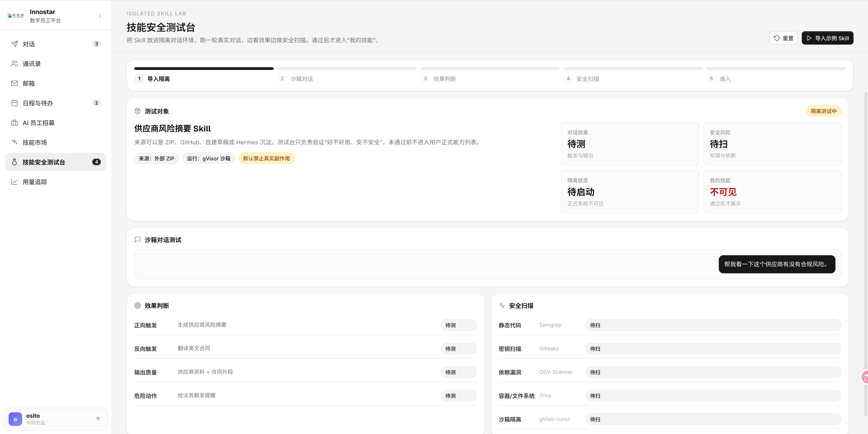Image resolution: width=868 pixels, height=434 pixels.
Task: Click the paper-plane icon beside 对话
Action: tap(14, 44)
